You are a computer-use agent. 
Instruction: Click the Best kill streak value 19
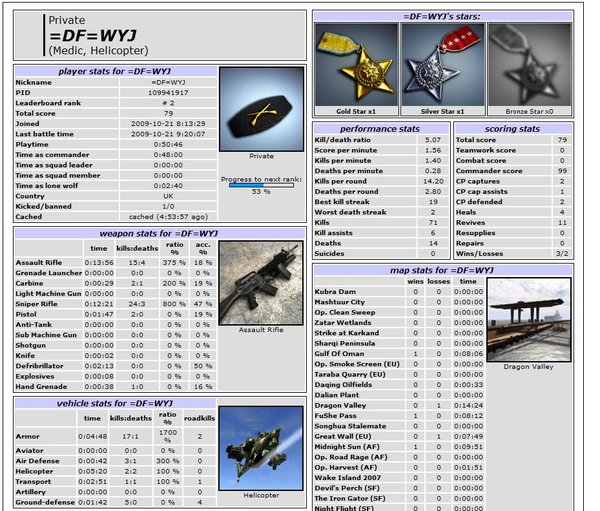click(433, 202)
